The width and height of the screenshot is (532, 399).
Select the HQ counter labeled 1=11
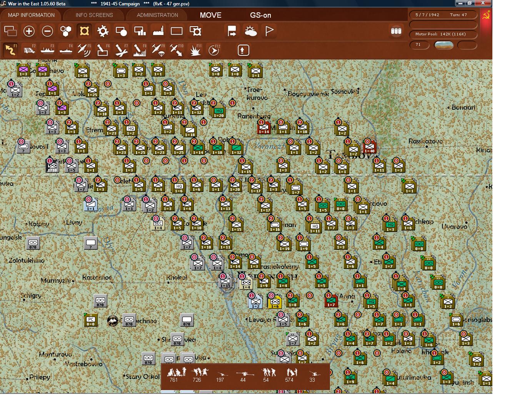315,227
